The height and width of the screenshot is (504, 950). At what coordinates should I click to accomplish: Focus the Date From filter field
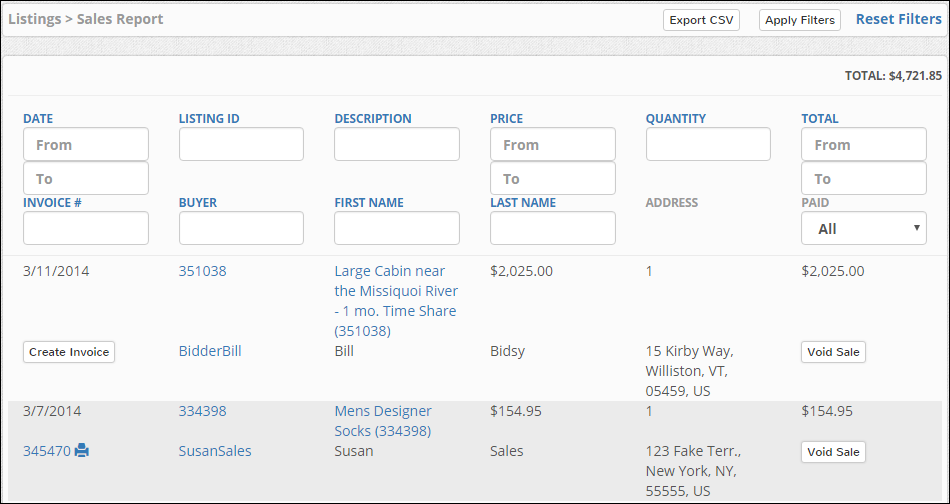coord(86,144)
